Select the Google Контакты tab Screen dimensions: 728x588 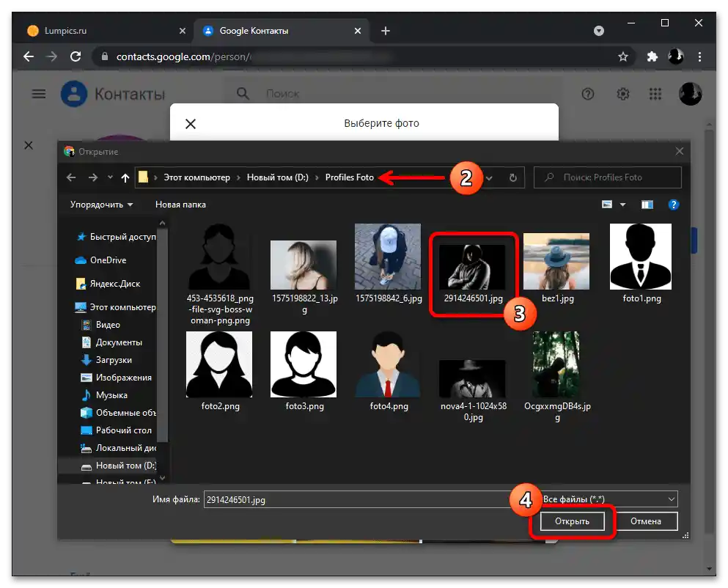pyautogui.click(x=282, y=31)
